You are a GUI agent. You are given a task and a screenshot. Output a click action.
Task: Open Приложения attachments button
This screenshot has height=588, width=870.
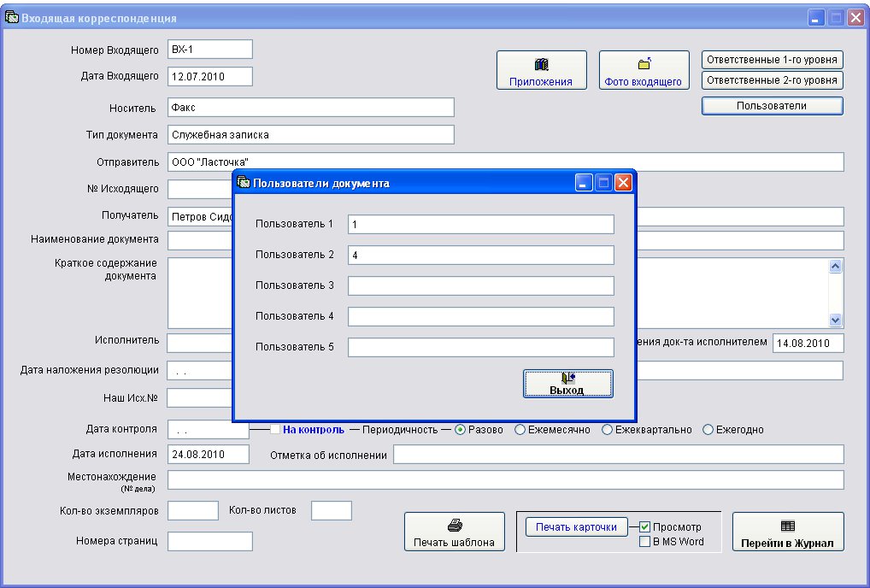(x=541, y=70)
